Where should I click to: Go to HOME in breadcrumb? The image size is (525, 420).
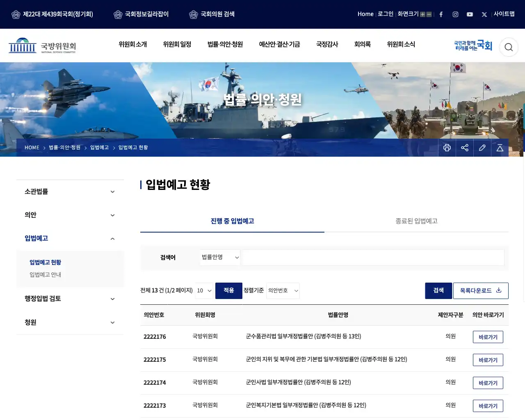coord(32,148)
